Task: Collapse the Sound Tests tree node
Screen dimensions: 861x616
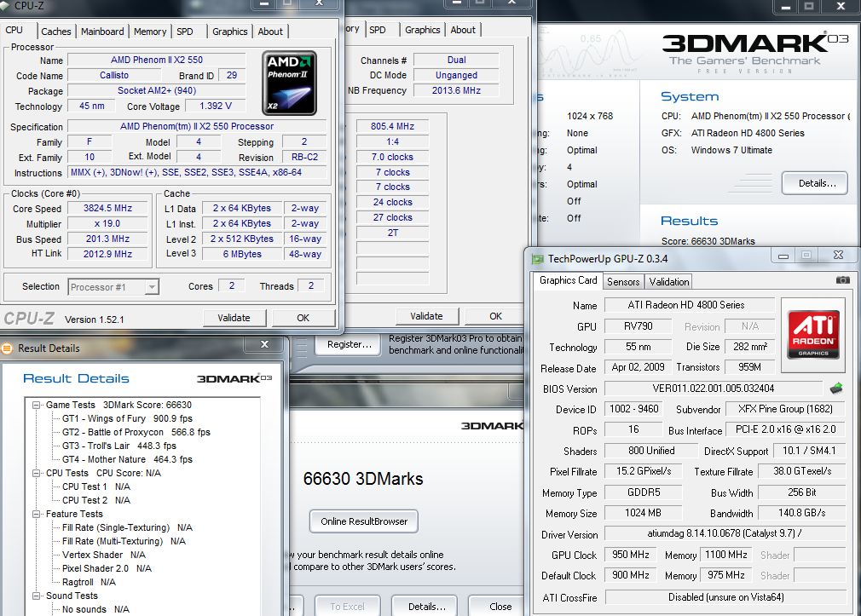Action: tap(37, 596)
